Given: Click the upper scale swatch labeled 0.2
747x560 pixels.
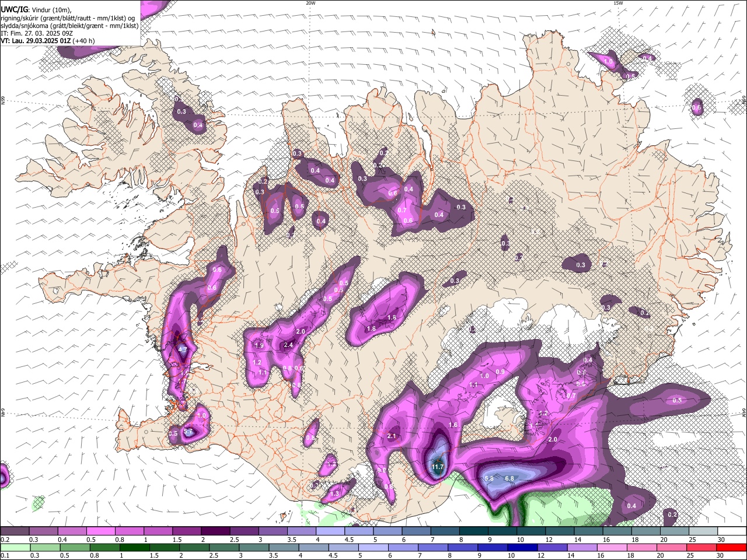Looking at the screenshot, I should point(15,531).
